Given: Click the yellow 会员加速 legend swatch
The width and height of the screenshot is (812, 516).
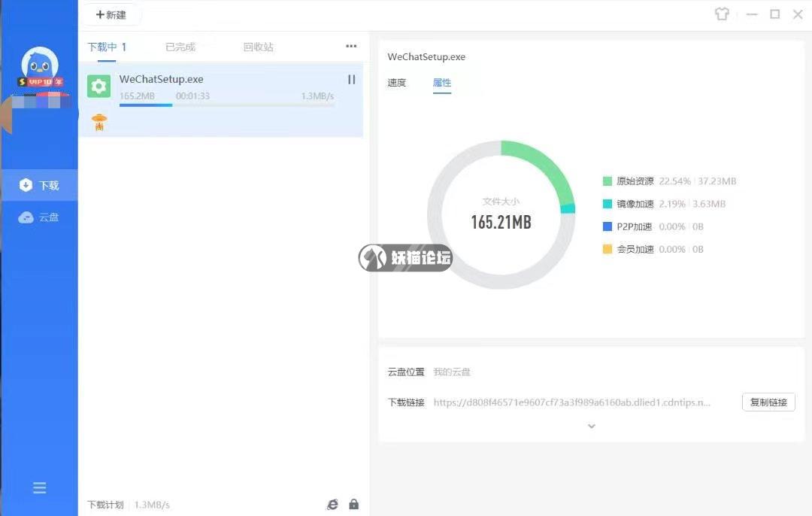Looking at the screenshot, I should [x=607, y=249].
